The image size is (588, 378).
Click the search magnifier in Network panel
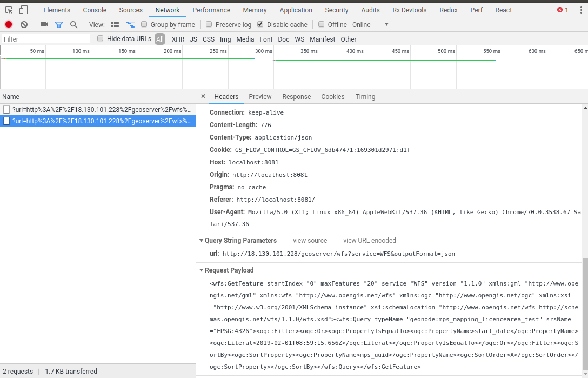pos(74,24)
